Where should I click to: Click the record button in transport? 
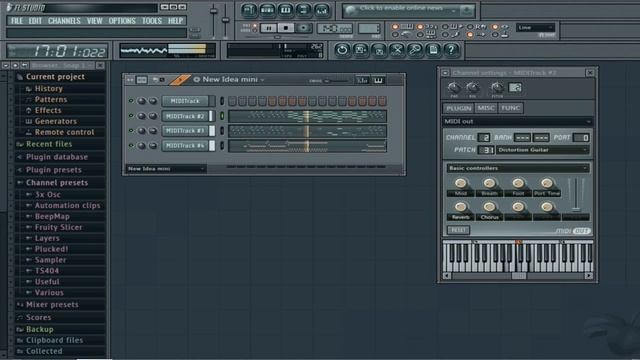click(x=303, y=28)
